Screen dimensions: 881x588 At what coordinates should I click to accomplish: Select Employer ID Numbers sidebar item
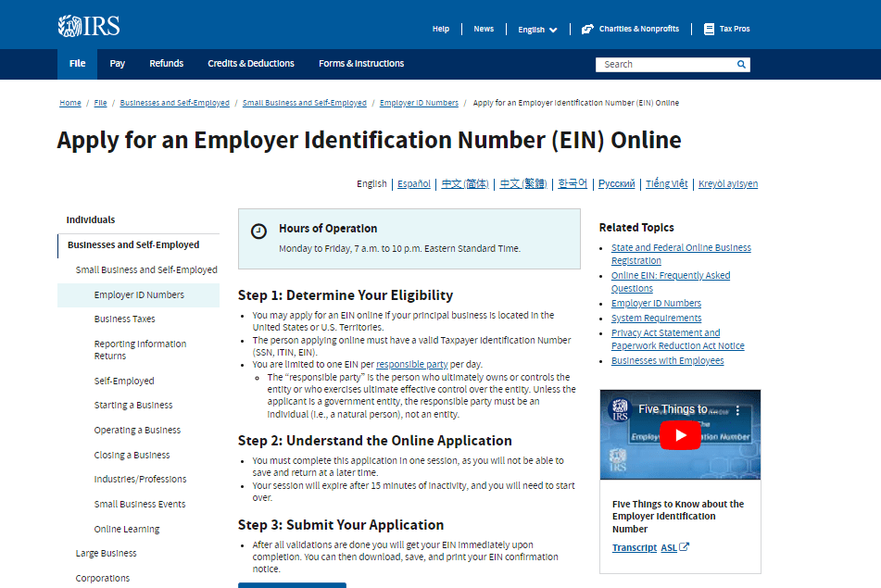139,294
